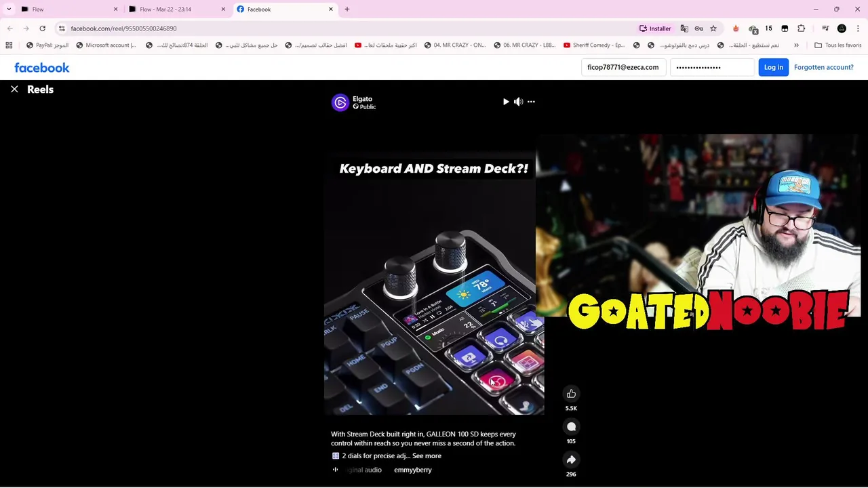Image resolution: width=868 pixels, height=488 pixels.
Task: Open the PayPal bookmark
Action: pos(47,45)
